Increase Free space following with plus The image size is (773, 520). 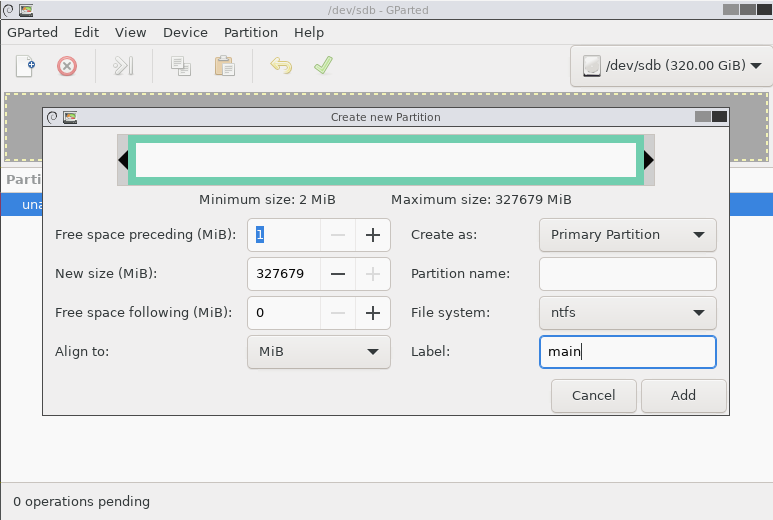tap(373, 313)
